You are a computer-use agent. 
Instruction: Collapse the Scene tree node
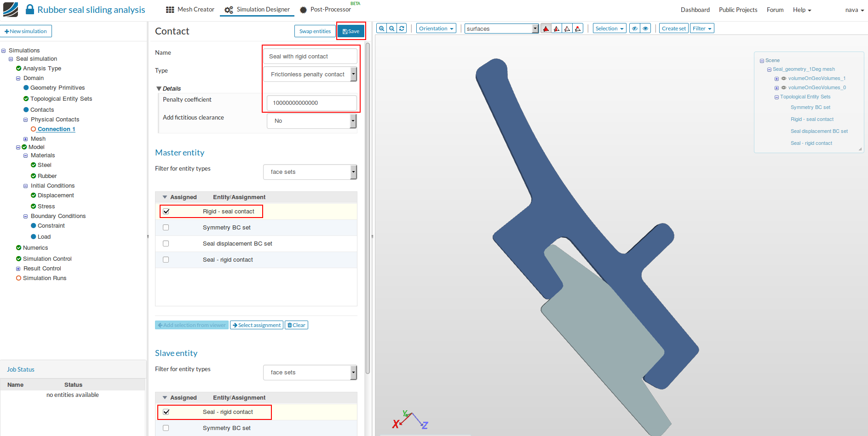(x=762, y=61)
